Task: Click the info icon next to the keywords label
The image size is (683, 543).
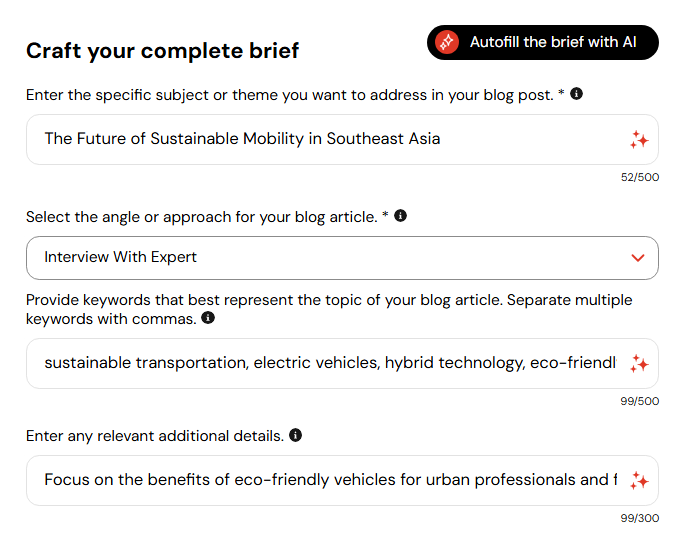Action: 208,318
